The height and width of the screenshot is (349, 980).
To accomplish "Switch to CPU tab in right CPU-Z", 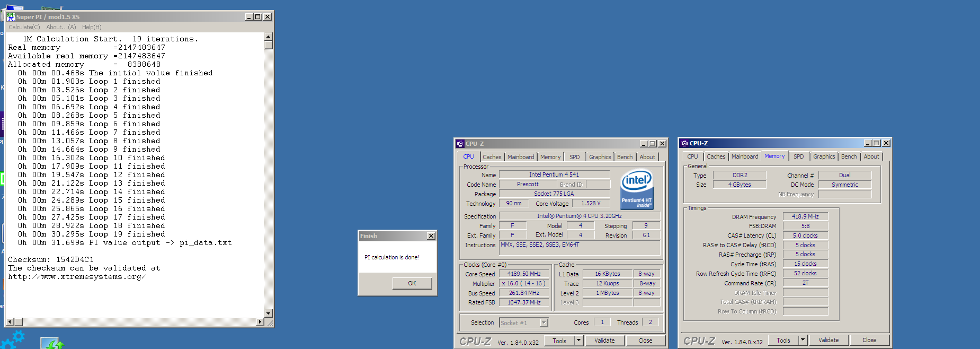I will [692, 156].
